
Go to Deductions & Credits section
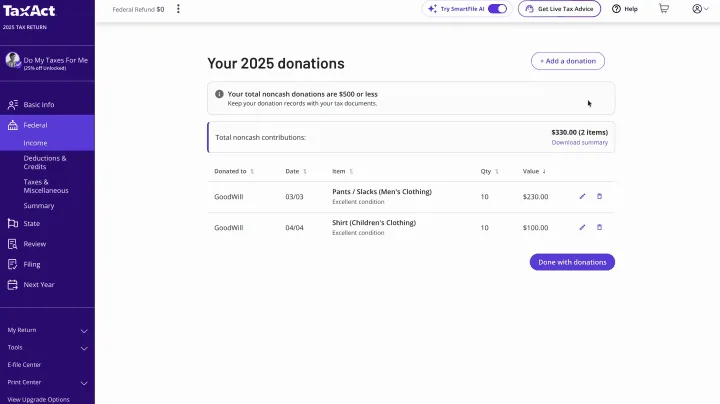coord(45,163)
